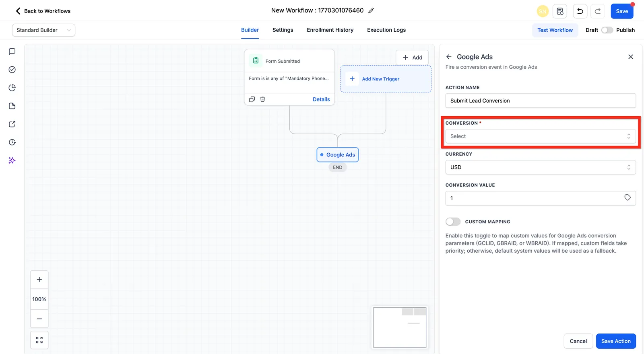644x354 pixels.
Task: Open Details of Form Submitted trigger
Action: tap(321, 99)
